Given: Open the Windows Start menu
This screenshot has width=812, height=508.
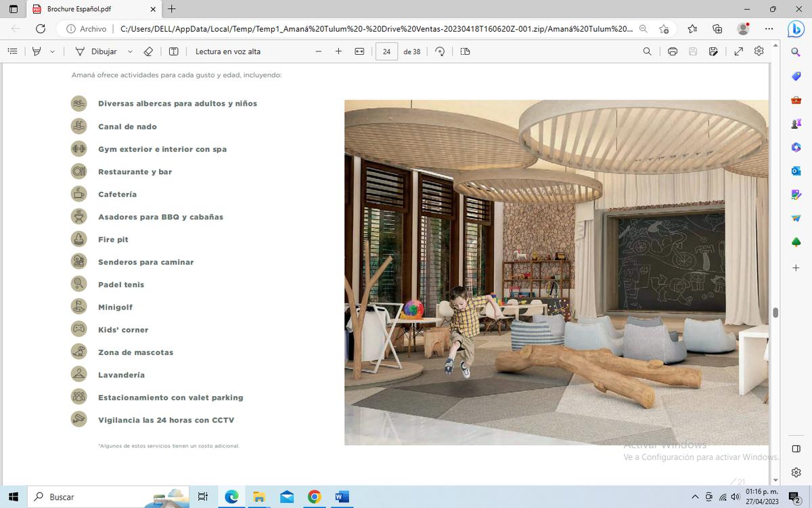Looking at the screenshot, I should point(13,496).
